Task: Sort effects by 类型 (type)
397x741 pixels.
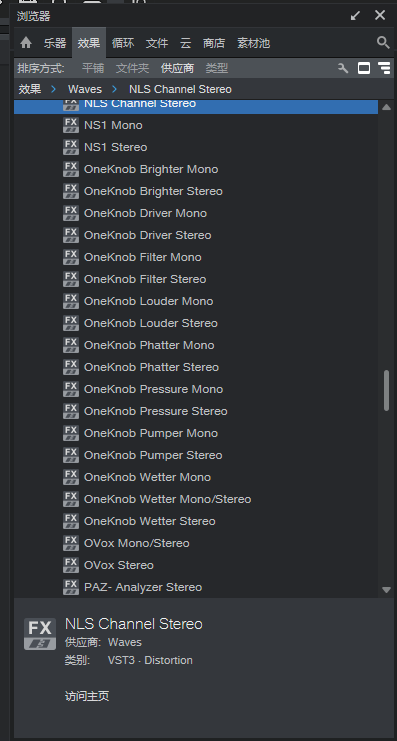Action: pyautogui.click(x=216, y=69)
